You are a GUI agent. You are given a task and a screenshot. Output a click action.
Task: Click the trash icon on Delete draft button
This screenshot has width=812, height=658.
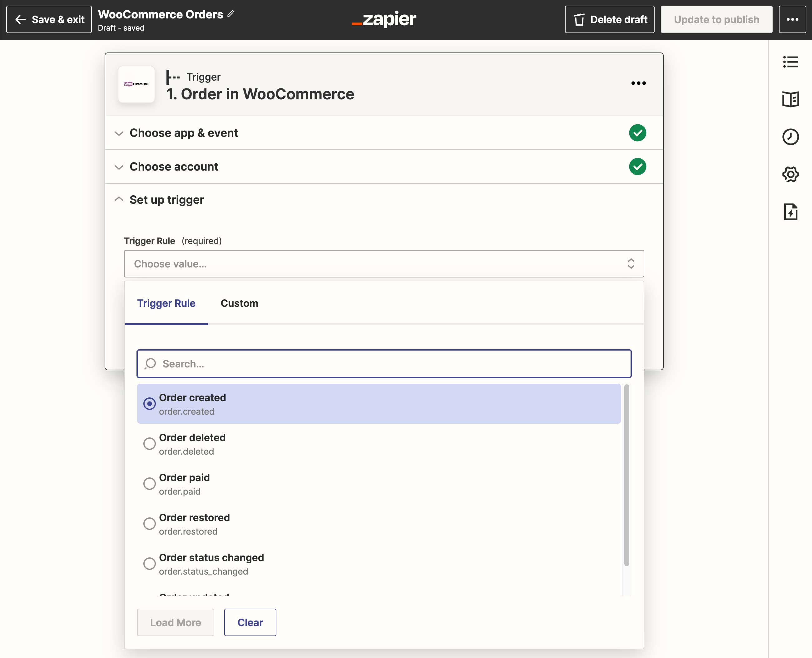(x=579, y=20)
